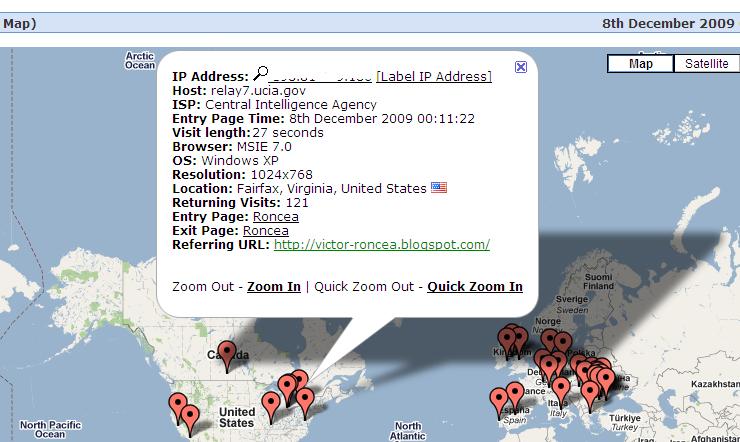Click Fairfax, Virginia location text

pyautogui.click(x=331, y=189)
